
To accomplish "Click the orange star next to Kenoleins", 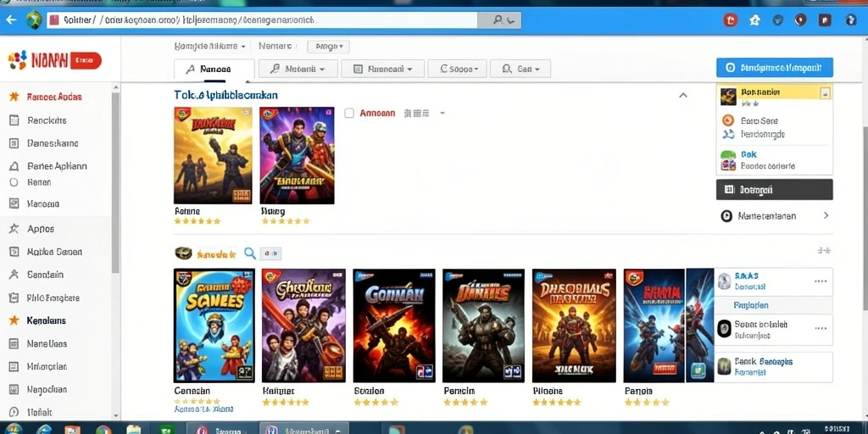I will pyautogui.click(x=14, y=320).
